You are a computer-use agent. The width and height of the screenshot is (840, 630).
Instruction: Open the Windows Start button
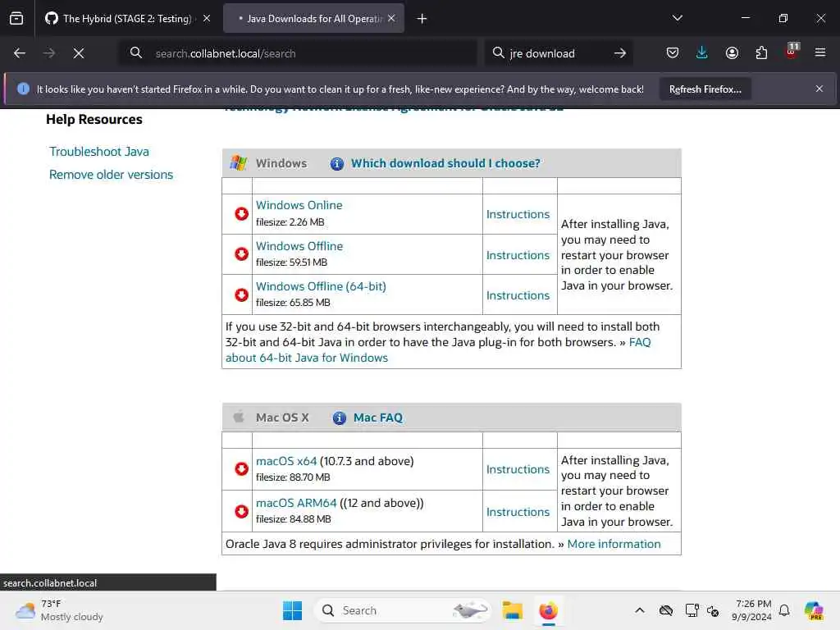coord(293,610)
